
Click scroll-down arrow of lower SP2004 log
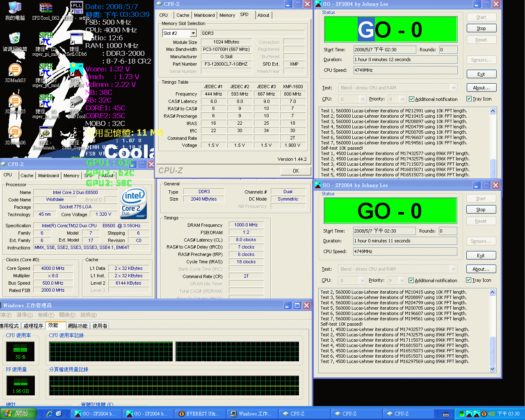[493, 369]
